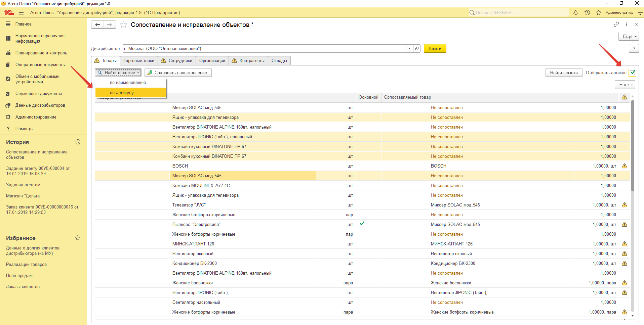Open help with the ? button

(634, 48)
